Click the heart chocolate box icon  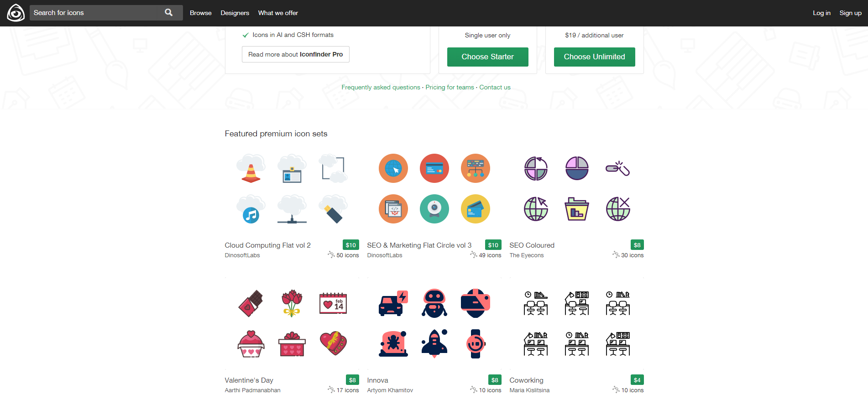(333, 343)
